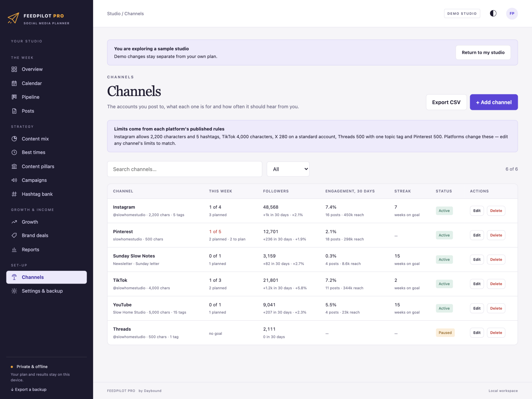Open Campaigns via megaphone icon
Screen dimensions: 532x399
(x=14, y=180)
